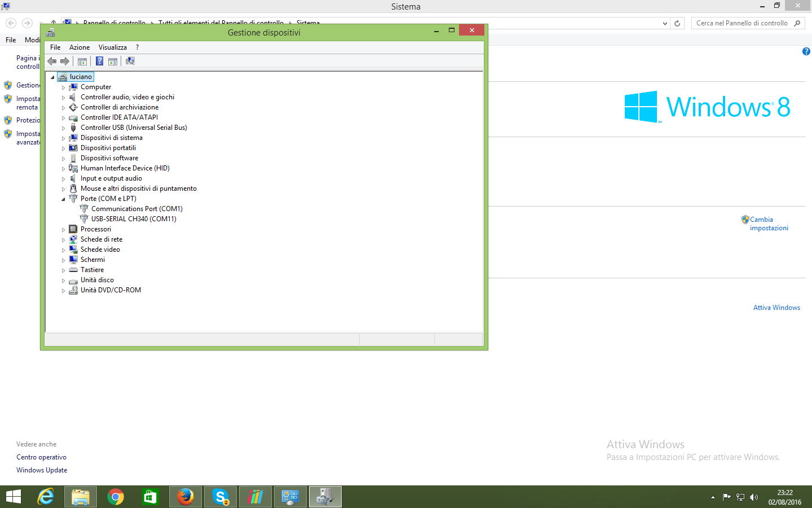The width and height of the screenshot is (812, 508).
Task: Expand the Tastiere node
Action: pos(63,270)
